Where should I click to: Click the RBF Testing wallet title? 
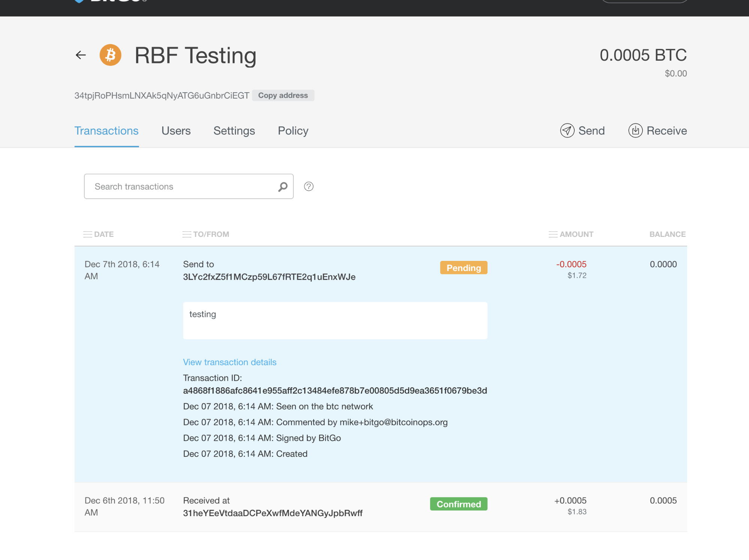click(196, 56)
